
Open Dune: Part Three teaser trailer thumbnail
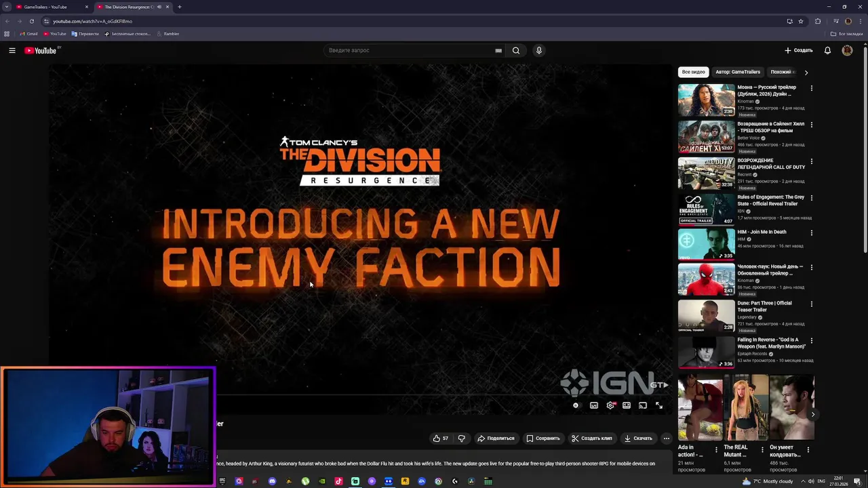(706, 316)
